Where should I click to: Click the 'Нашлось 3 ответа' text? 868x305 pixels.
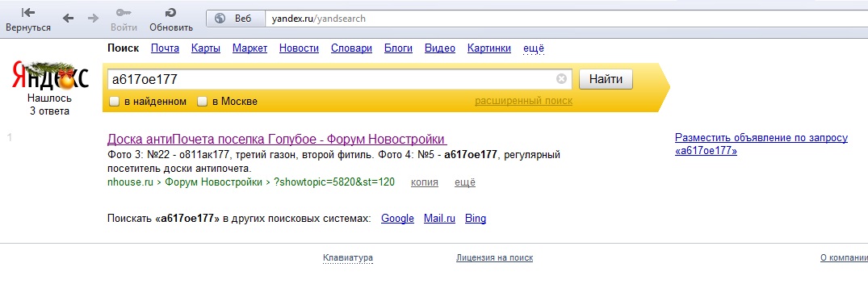[x=50, y=105]
